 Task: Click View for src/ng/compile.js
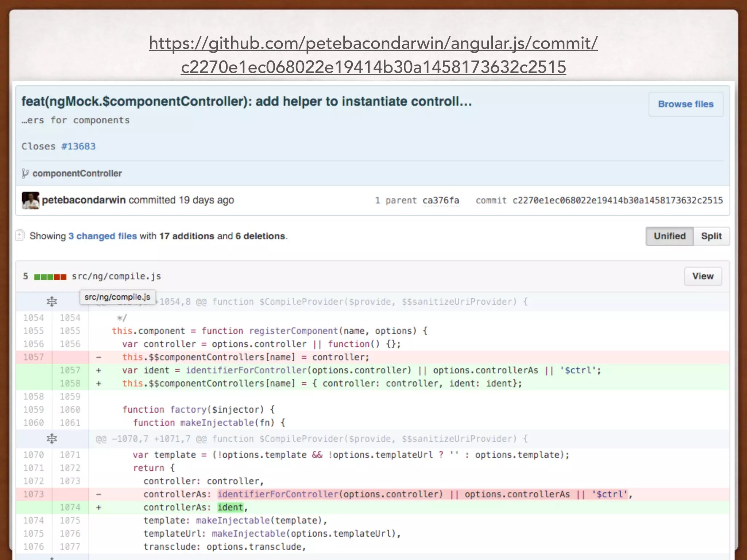tap(703, 276)
